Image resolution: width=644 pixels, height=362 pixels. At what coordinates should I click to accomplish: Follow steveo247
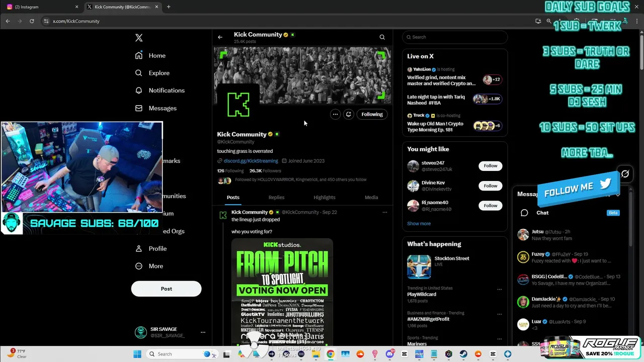[491, 166]
